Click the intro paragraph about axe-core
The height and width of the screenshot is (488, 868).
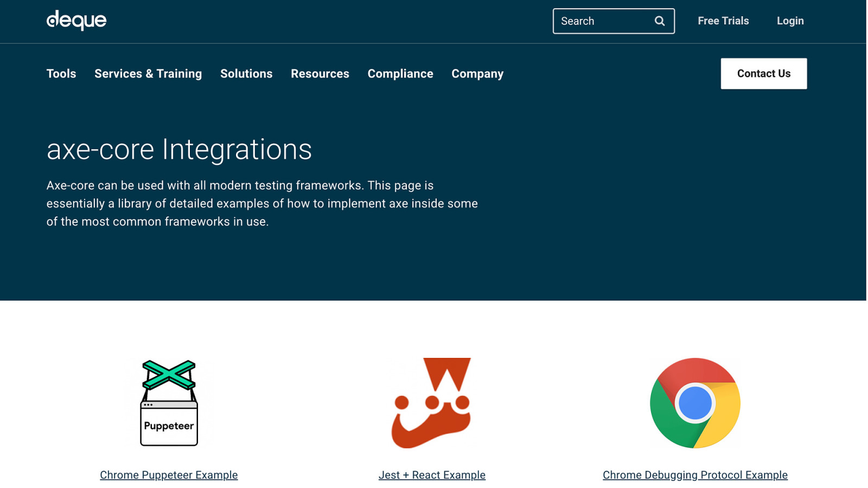pyautogui.click(x=262, y=203)
